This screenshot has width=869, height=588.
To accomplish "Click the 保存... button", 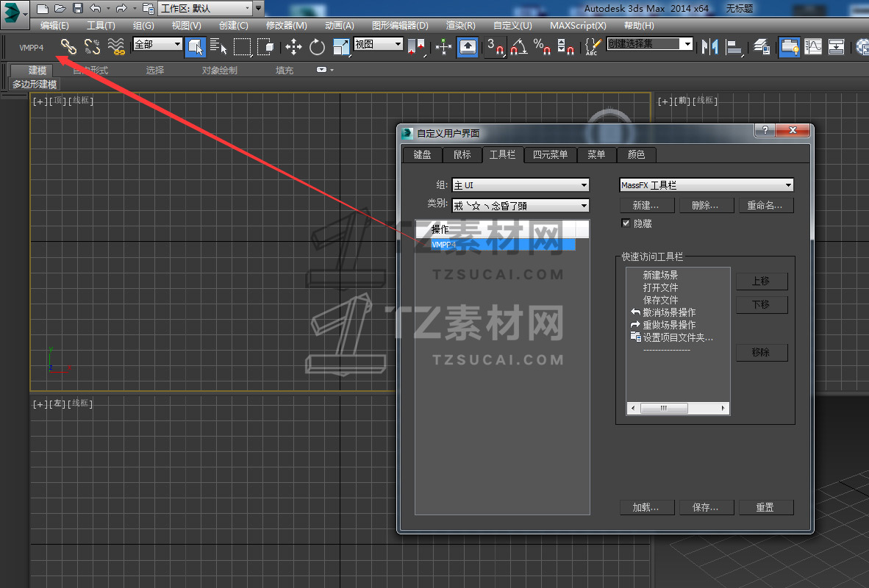I will click(x=706, y=508).
